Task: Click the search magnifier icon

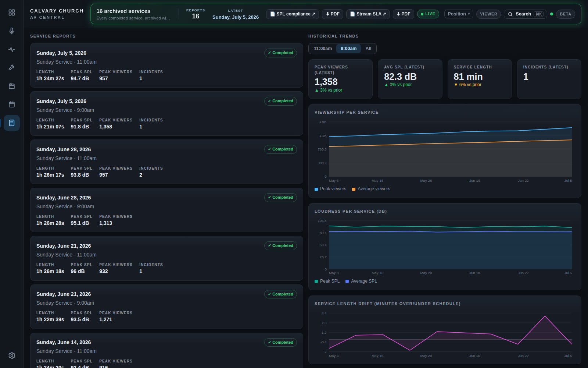Action: point(510,14)
